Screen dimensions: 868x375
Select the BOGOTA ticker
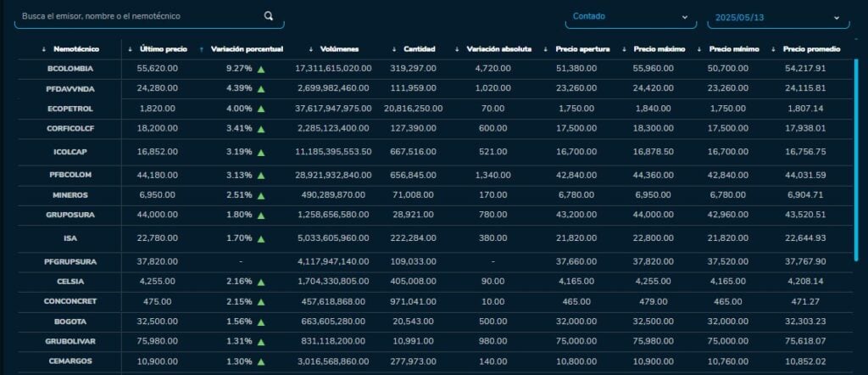pyautogui.click(x=70, y=322)
